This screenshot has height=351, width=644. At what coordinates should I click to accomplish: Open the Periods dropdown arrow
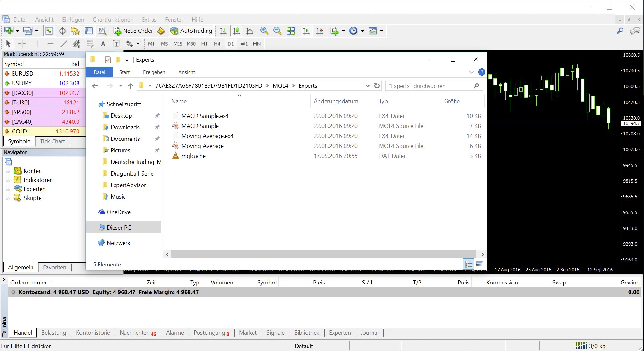tap(362, 31)
